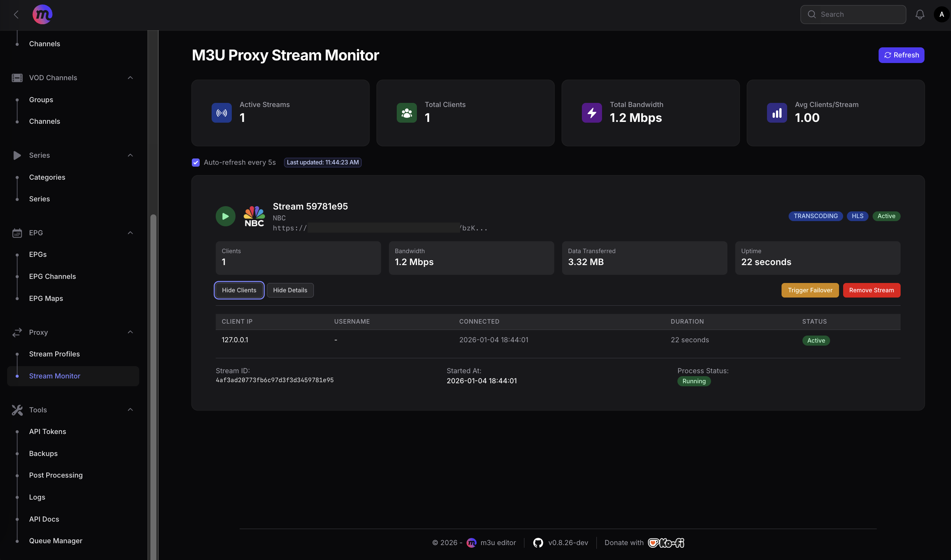Collapse the Series section
The height and width of the screenshot is (560, 951).
[130, 155]
